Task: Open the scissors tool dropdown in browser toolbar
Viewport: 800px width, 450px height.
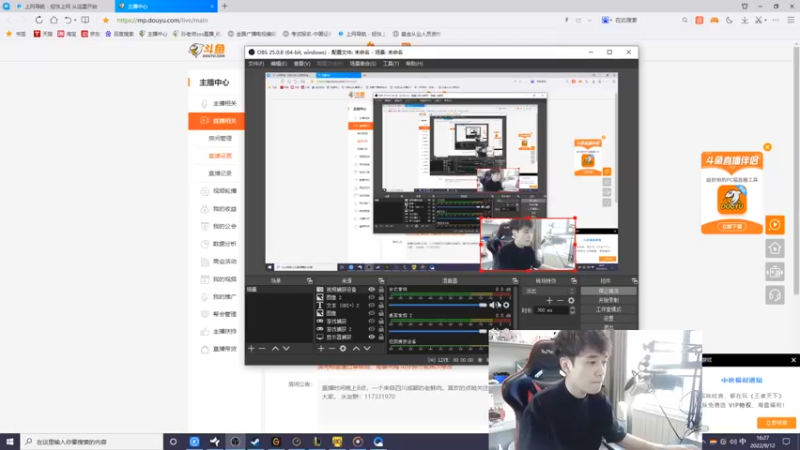Action: point(766,20)
